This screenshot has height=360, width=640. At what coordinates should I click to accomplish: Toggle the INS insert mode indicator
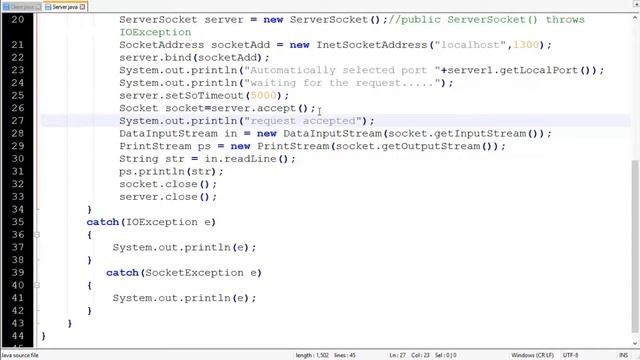624,356
